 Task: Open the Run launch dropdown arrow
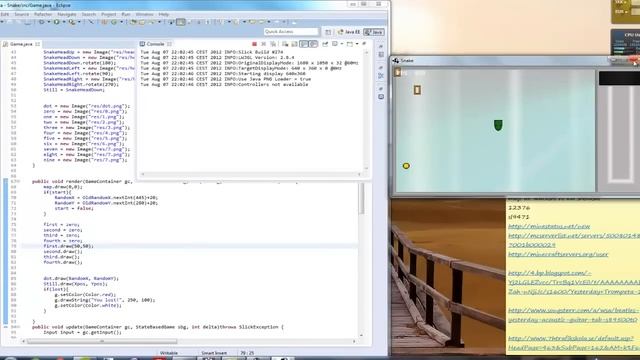tap(63, 22)
